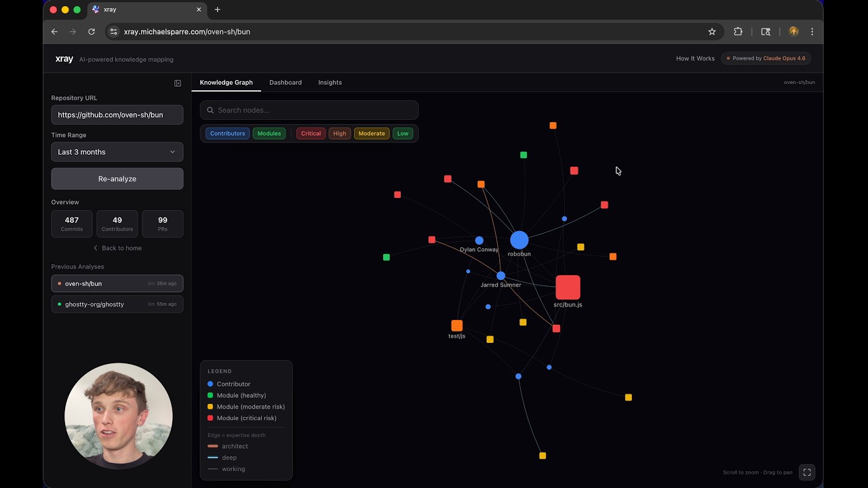Click the fullscreen graph icon
The width and height of the screenshot is (868, 488).
coord(807,472)
